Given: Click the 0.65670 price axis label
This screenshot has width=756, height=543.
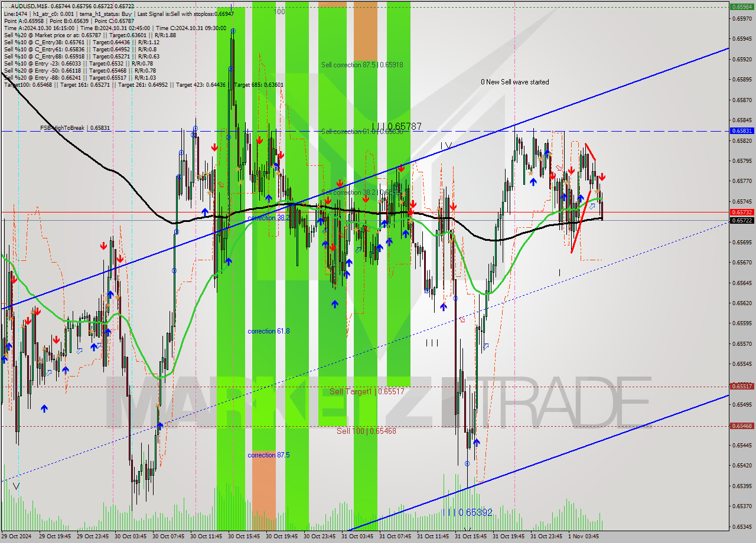Looking at the screenshot, I should 741,262.
